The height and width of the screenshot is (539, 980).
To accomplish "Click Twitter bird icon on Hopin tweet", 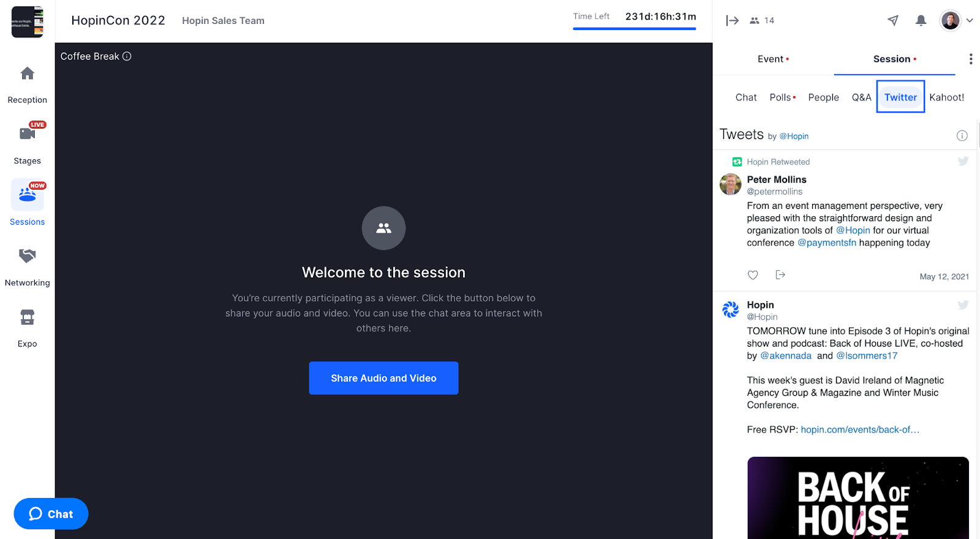I will pos(963,305).
